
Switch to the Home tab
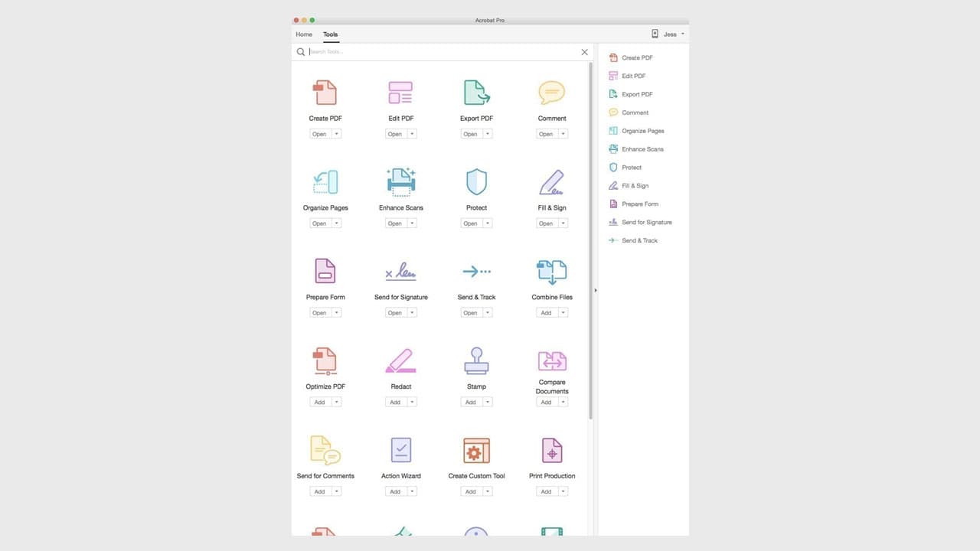(x=303, y=34)
